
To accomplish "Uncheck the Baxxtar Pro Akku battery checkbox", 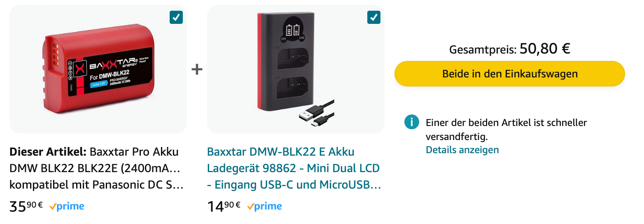I will tap(176, 17).
